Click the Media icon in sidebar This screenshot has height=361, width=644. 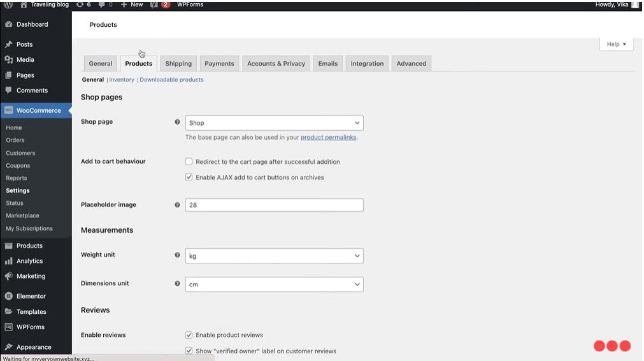tap(9, 59)
